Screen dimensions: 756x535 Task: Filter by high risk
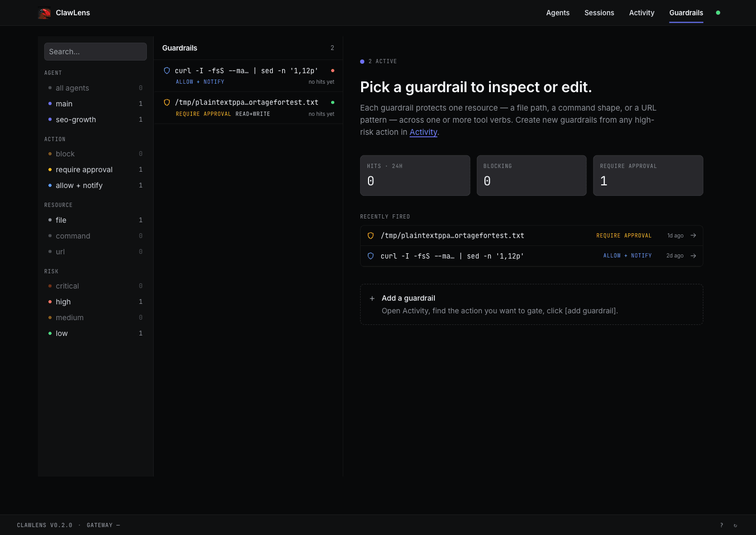pos(95,302)
